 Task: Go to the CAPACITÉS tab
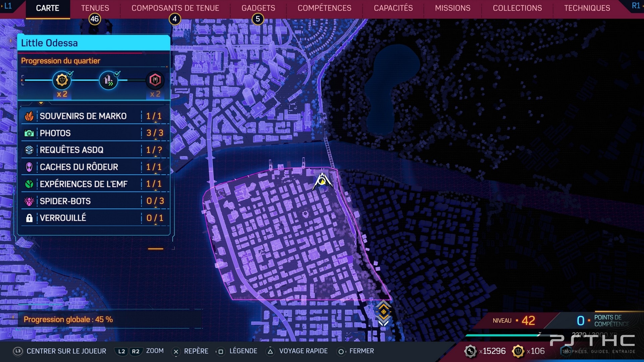coord(393,8)
